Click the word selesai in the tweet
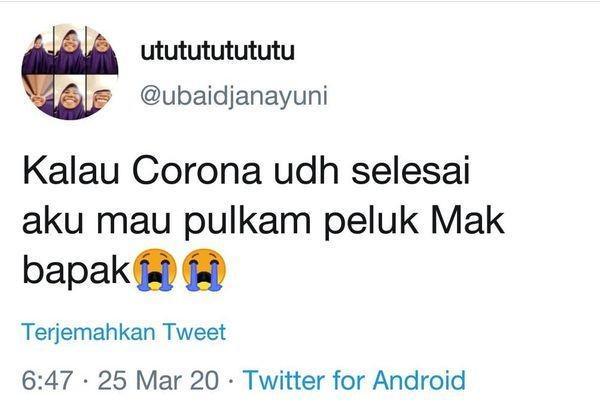This screenshot has height=410, width=600. pyautogui.click(x=410, y=171)
